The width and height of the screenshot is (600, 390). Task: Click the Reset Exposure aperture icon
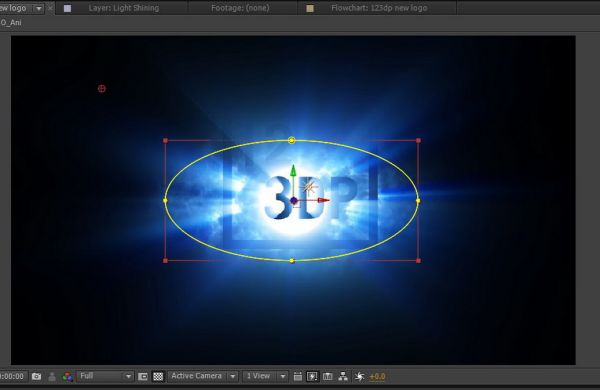359,377
